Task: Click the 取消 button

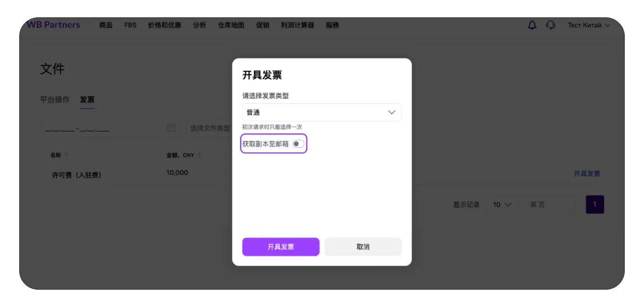Action: pyautogui.click(x=363, y=247)
